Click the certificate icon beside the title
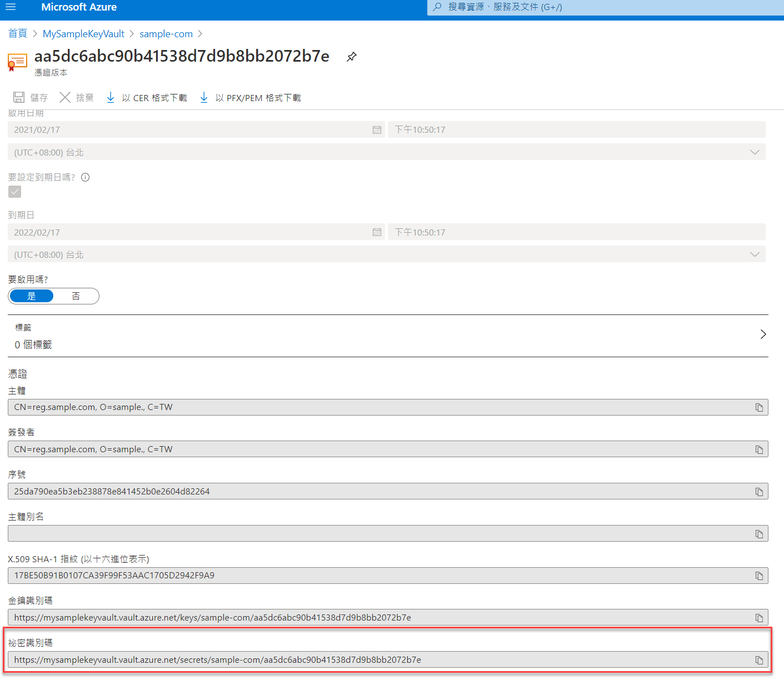Screen dimensions: 784x680 [x=17, y=62]
